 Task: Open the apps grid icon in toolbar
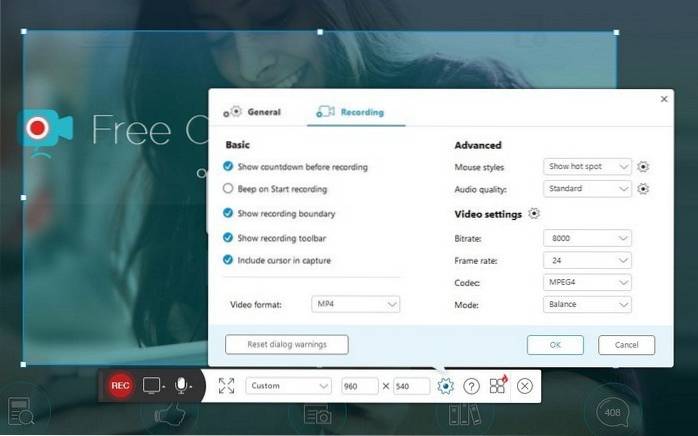pos(498,385)
